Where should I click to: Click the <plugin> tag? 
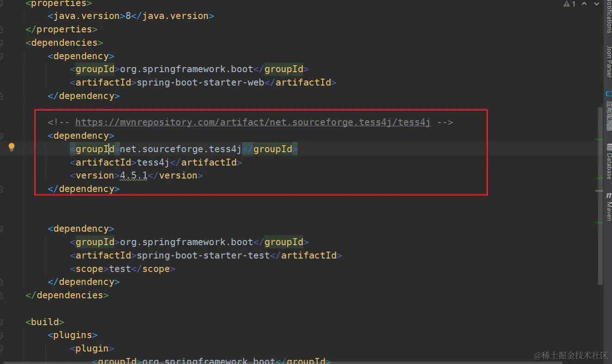click(92, 348)
